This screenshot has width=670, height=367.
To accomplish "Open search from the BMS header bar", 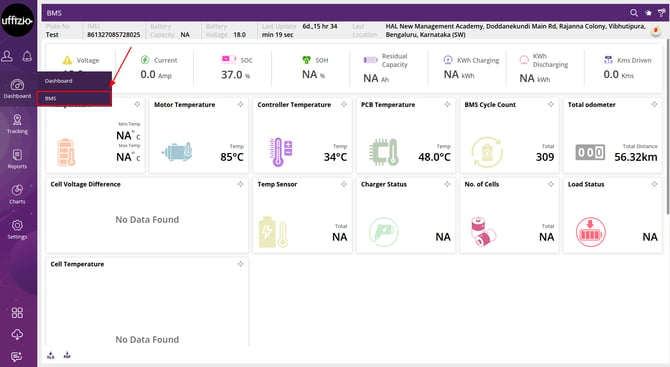I will coord(634,13).
